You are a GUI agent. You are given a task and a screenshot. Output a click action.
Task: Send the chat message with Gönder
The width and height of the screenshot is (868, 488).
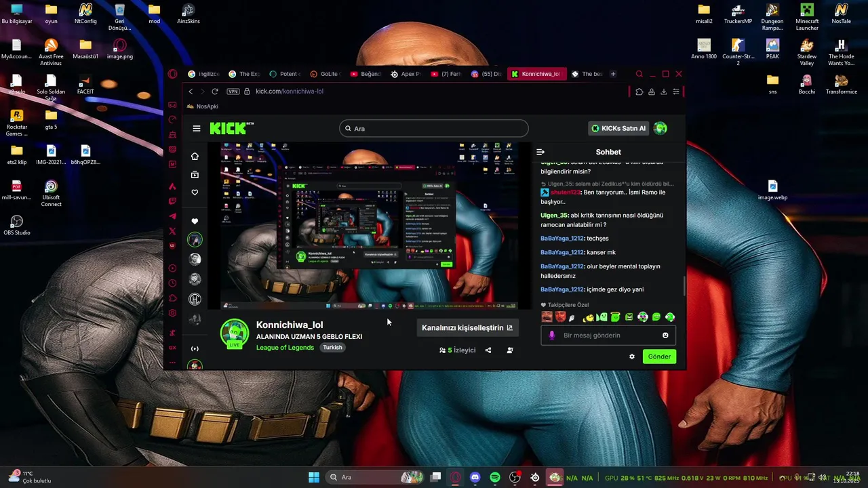(659, 357)
